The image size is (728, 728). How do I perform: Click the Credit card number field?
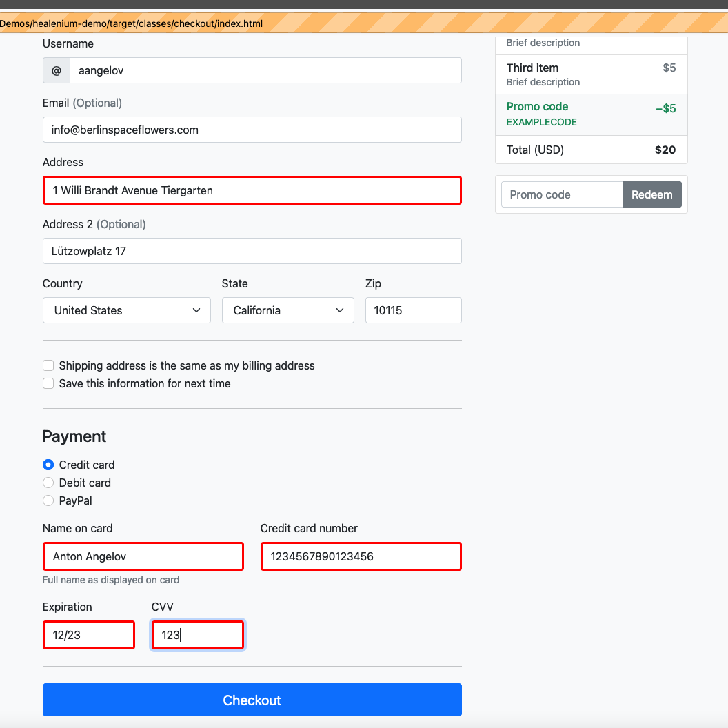[361, 556]
